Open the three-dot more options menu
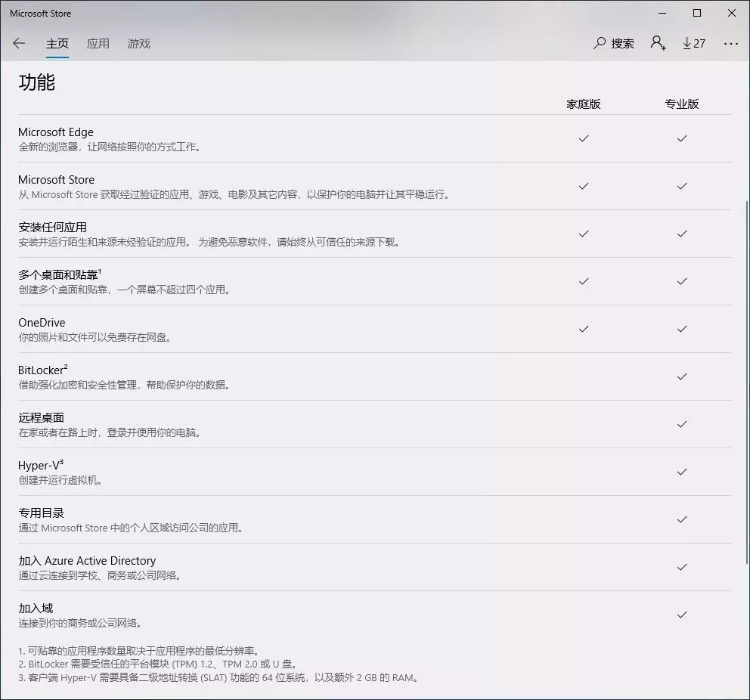Image resolution: width=750 pixels, height=700 pixels. 731,44
